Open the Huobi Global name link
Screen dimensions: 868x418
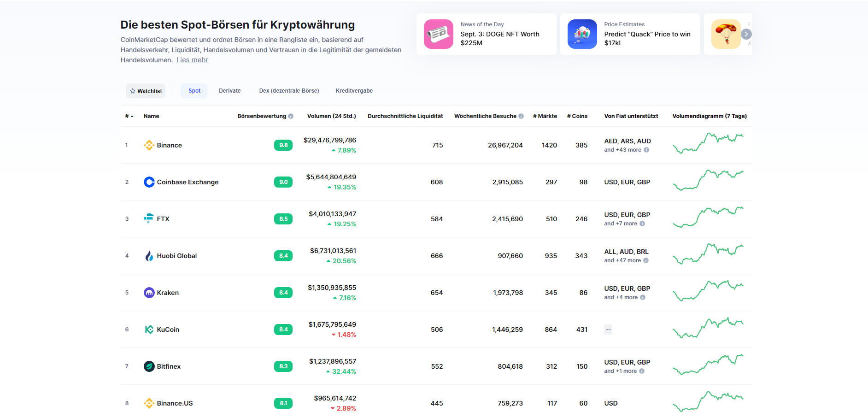tap(176, 256)
